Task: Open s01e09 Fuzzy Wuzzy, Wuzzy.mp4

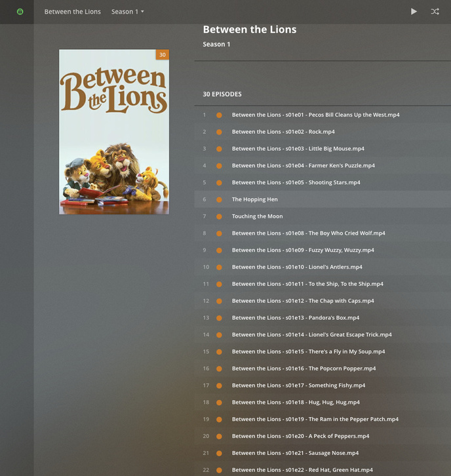Action: (x=303, y=250)
